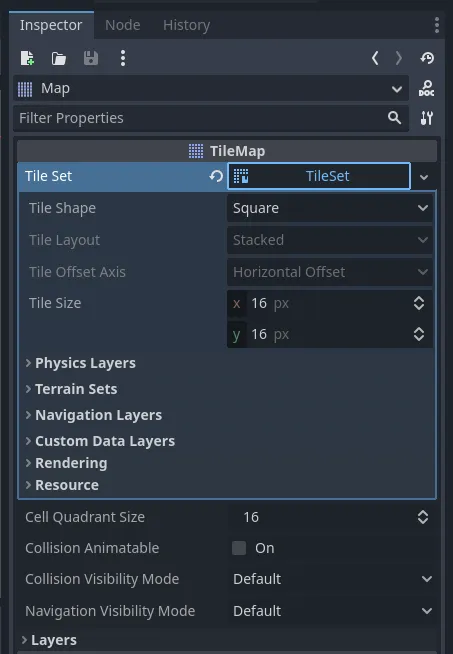The width and height of the screenshot is (453, 654).
Task: Switch to the Node tab
Action: click(x=123, y=25)
